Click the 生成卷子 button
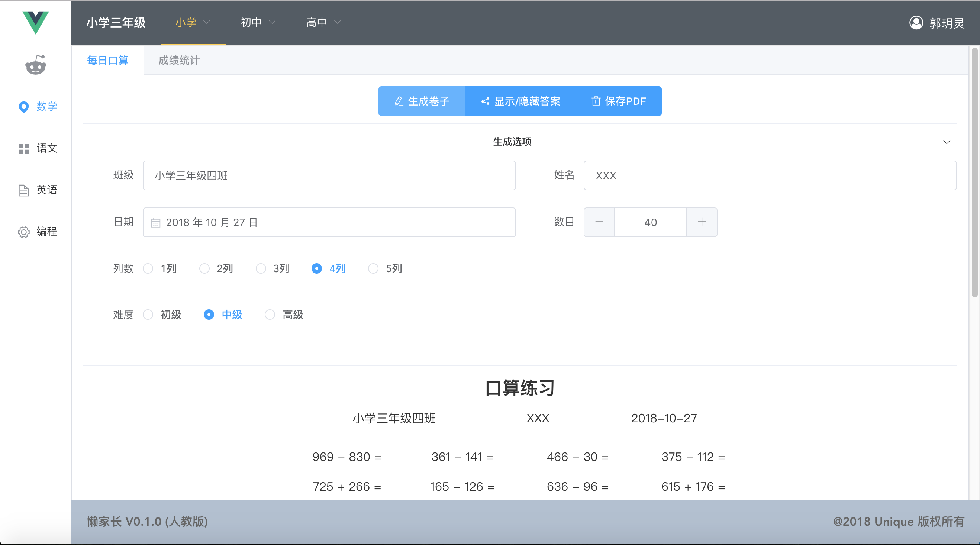This screenshot has width=980, height=545. (422, 101)
